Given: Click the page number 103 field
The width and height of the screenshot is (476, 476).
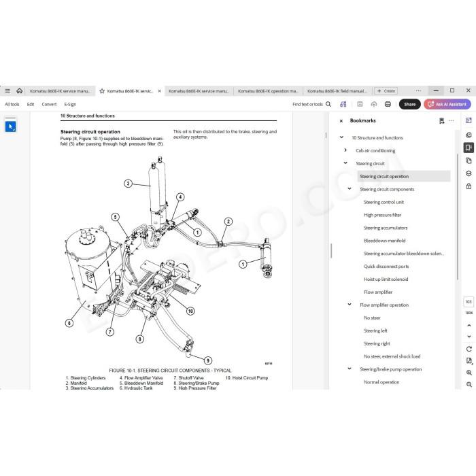Looking at the screenshot, I should click(469, 302).
